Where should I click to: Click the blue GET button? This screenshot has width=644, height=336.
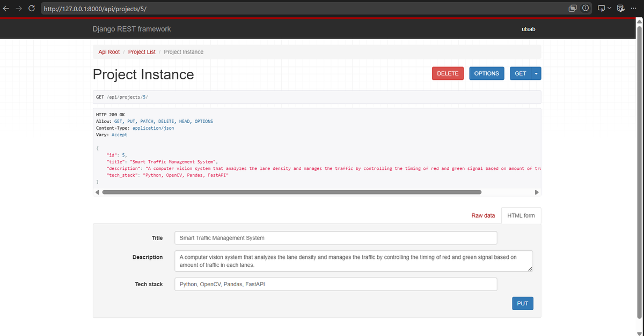(x=521, y=73)
